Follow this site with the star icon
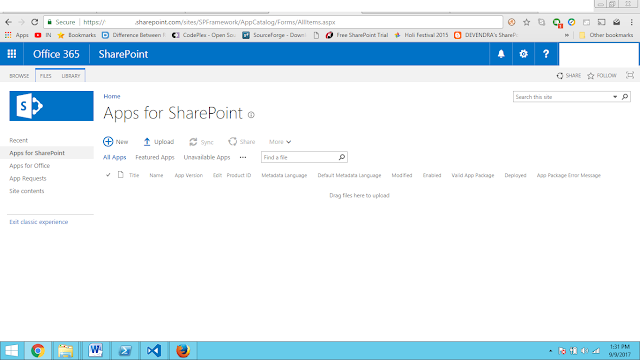The height and width of the screenshot is (360, 640). point(591,76)
